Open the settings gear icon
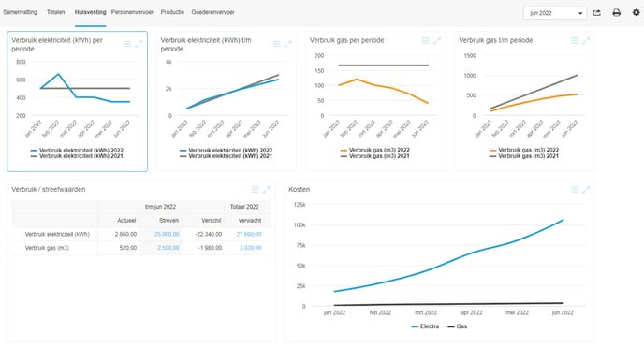This screenshot has height=362, width=644. (636, 12)
